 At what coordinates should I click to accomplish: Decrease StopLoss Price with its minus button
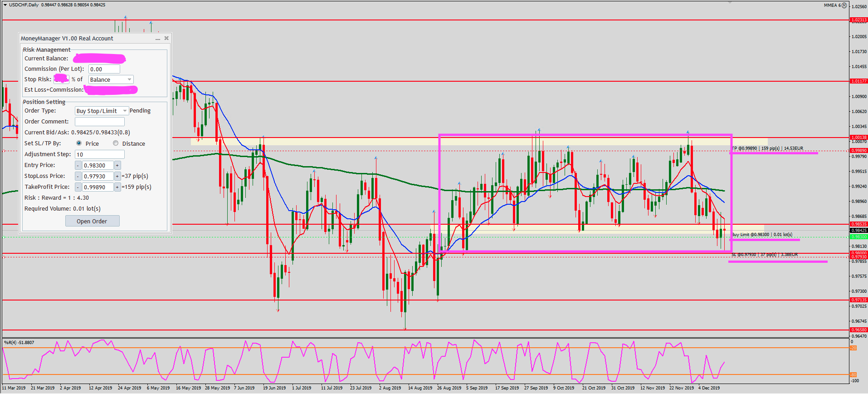tap(78, 176)
